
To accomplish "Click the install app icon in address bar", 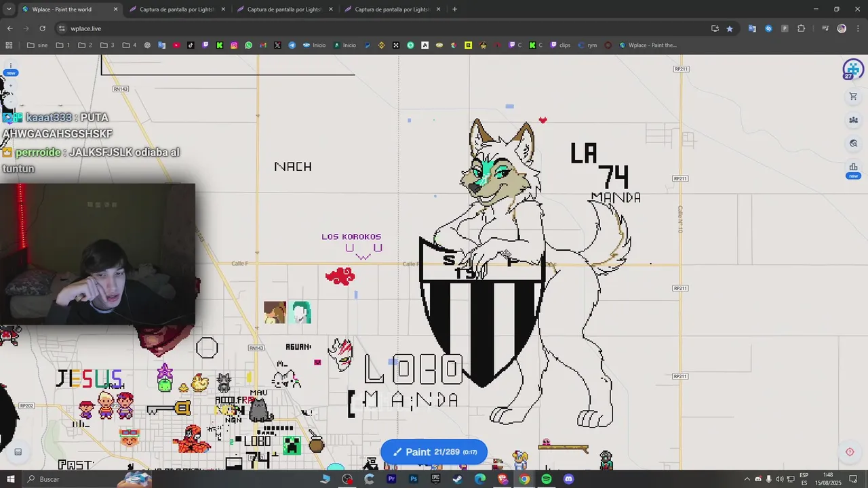I will [715, 28].
